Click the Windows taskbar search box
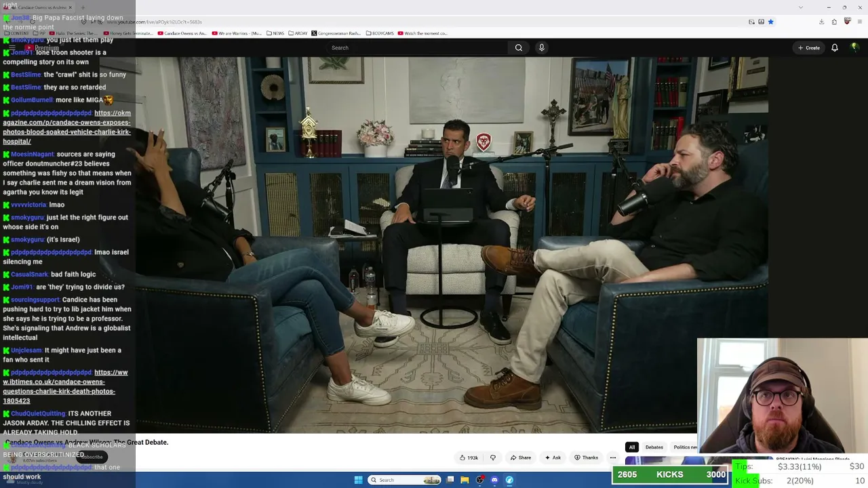This screenshot has height=488, width=868. pyautogui.click(x=405, y=480)
